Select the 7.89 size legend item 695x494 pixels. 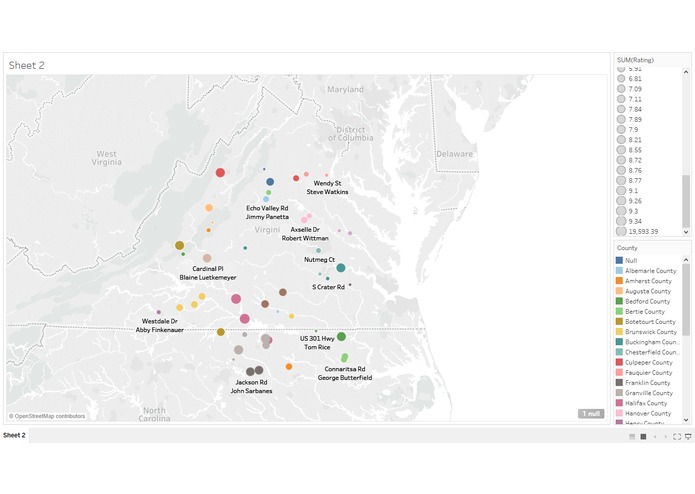(x=629, y=119)
